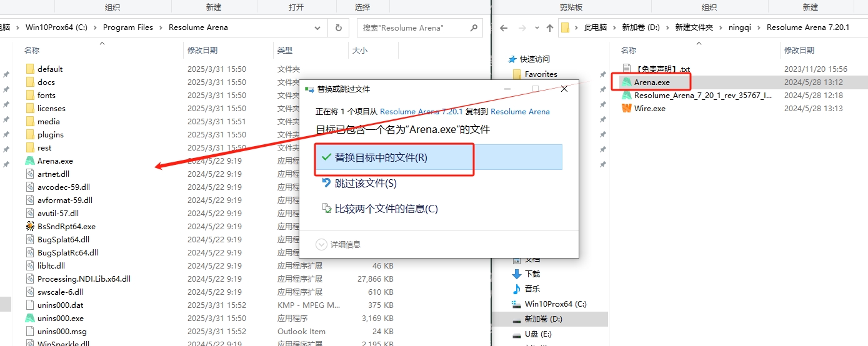Select the Wire.exe icon
The height and width of the screenshot is (346, 868).
[x=627, y=108]
